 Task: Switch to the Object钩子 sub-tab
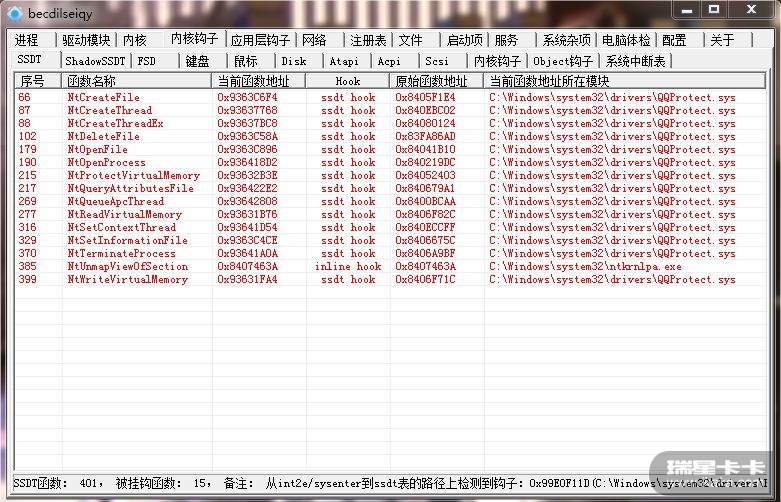(563, 61)
